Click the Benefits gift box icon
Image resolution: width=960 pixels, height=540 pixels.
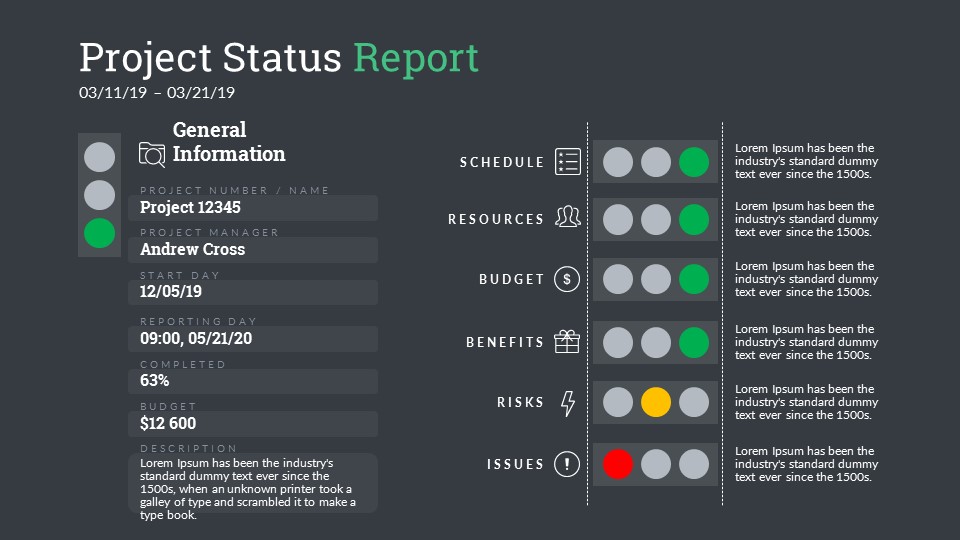tap(567, 342)
